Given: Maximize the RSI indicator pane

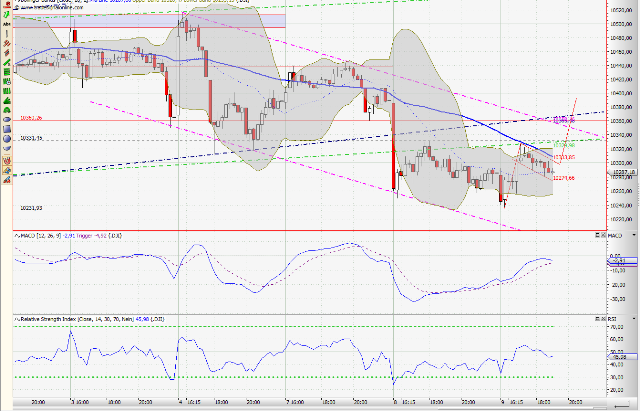Looking at the screenshot, I should (598, 318).
